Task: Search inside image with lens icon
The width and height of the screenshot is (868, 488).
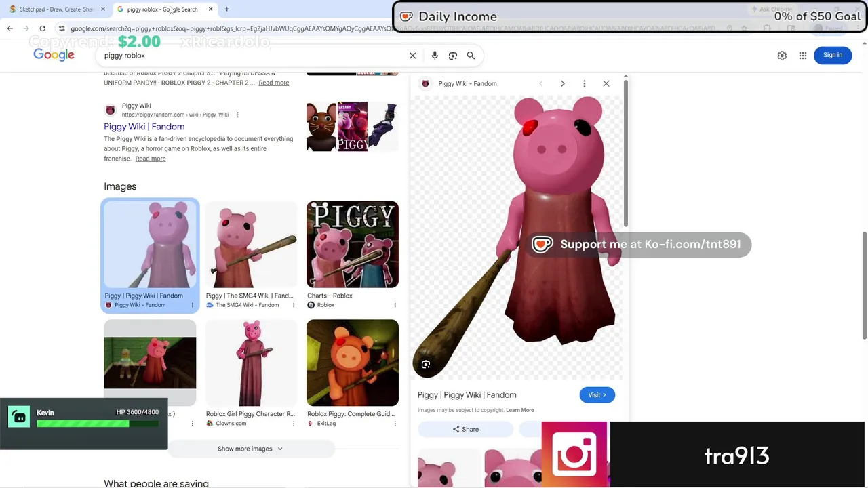Action: (x=426, y=365)
